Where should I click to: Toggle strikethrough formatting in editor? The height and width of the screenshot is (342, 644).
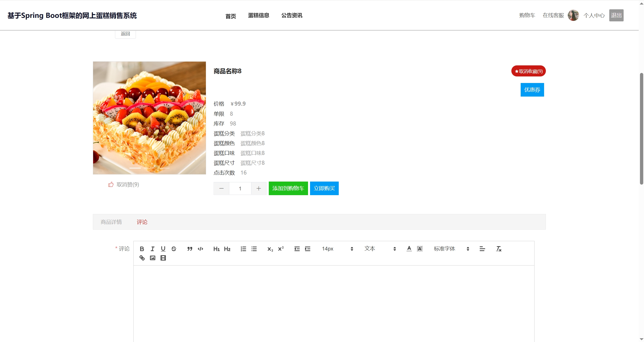174,249
